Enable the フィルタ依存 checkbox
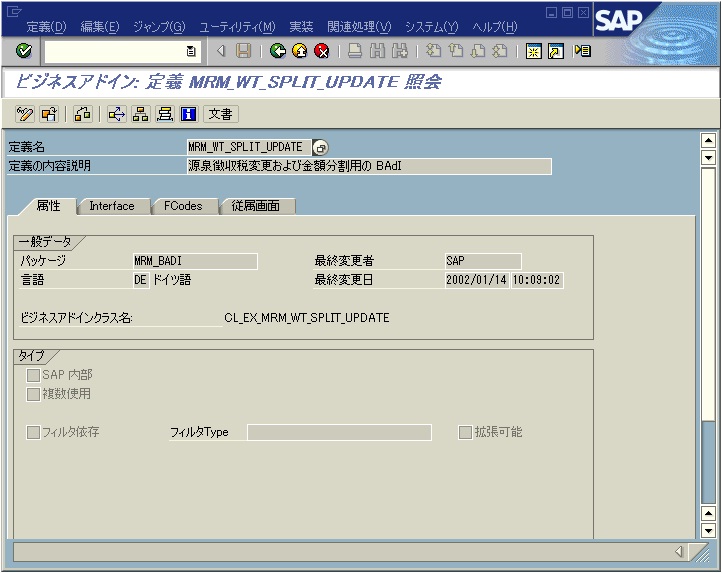The image size is (722, 573). (34, 432)
